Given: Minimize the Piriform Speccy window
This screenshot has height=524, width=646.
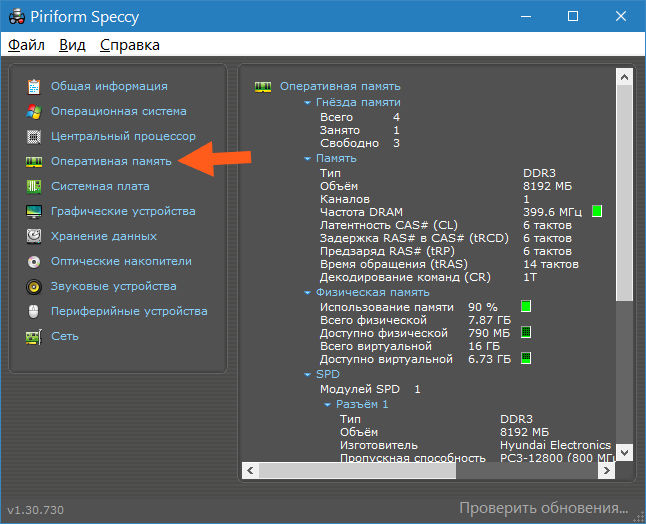Looking at the screenshot, I should [x=526, y=16].
